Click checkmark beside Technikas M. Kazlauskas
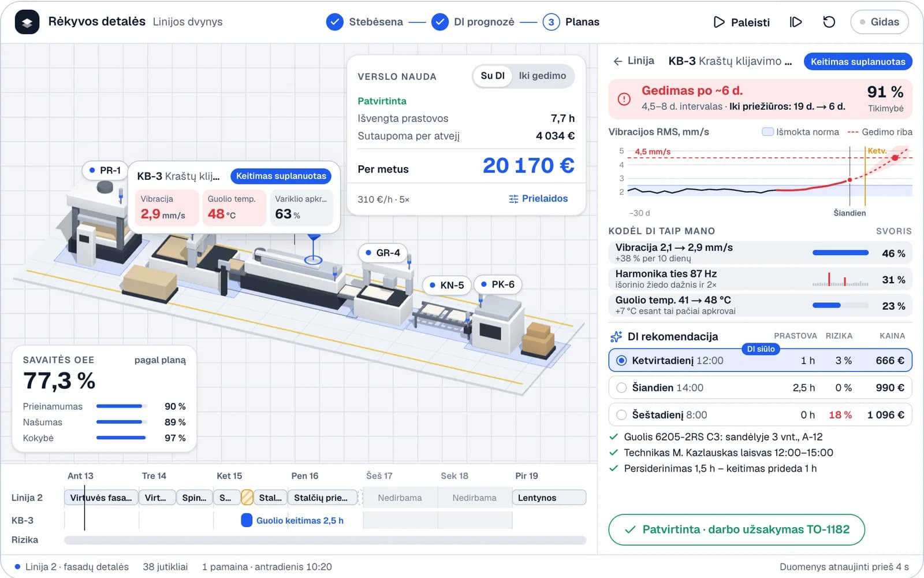 (614, 453)
